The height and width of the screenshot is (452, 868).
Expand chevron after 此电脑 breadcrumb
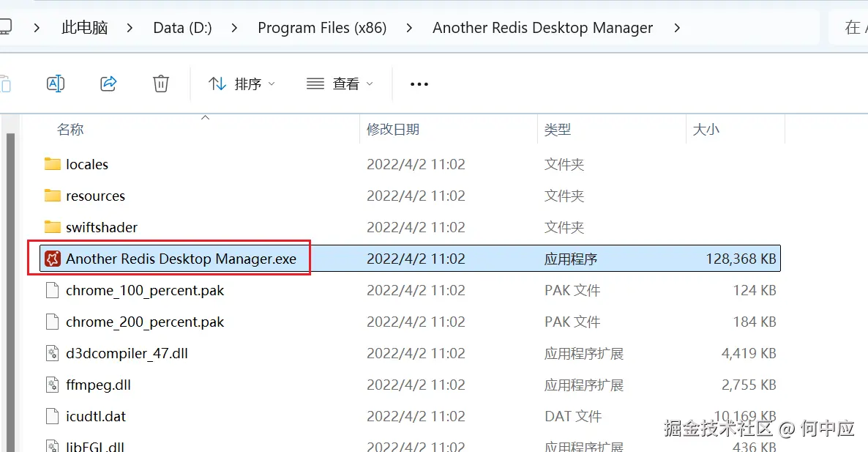pos(130,28)
